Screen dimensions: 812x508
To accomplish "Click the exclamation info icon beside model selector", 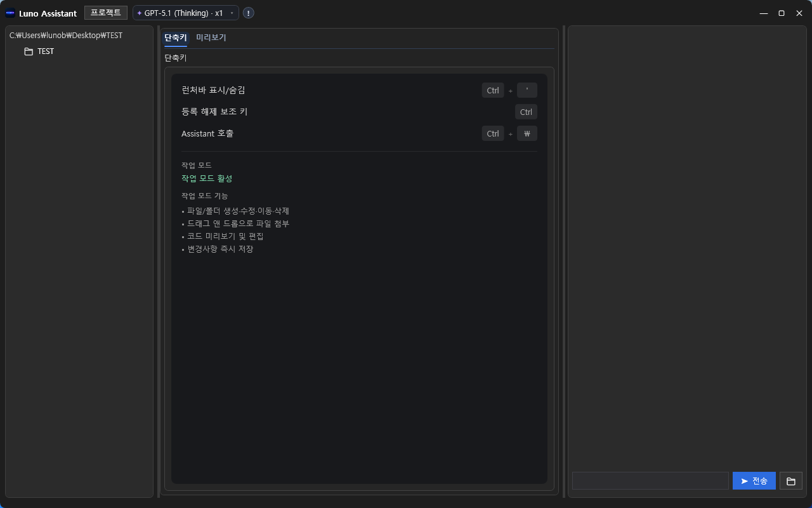I will (248, 13).
